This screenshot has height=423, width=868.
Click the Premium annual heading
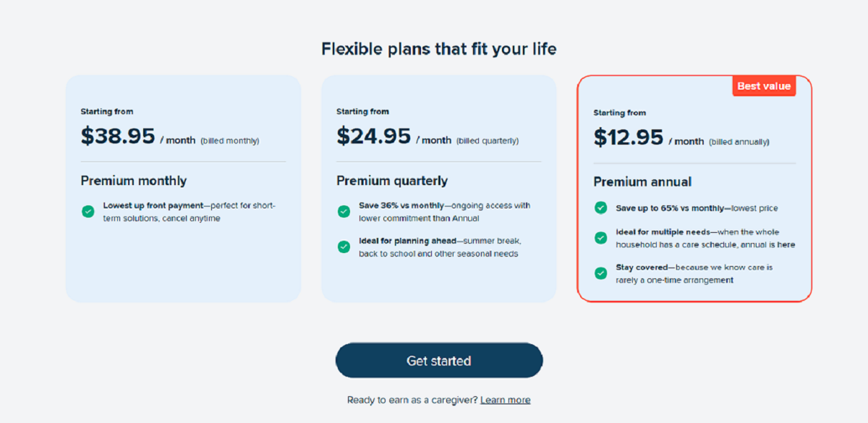(x=642, y=182)
